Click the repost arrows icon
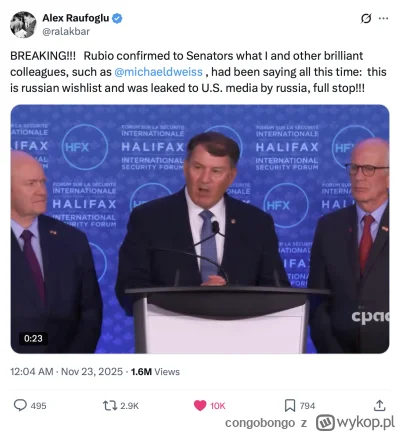 tap(110, 406)
